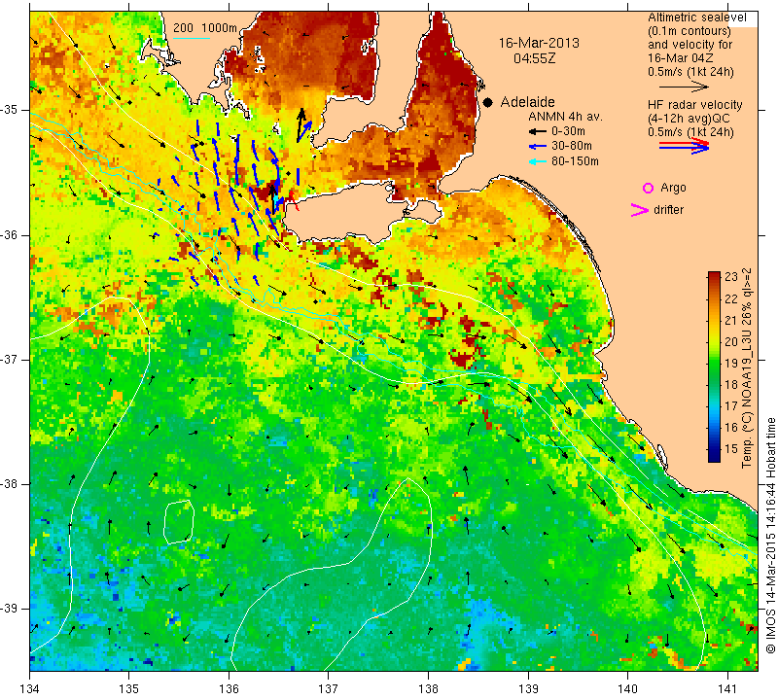Click the 'ANMN 4h av.' legend title
Viewport: 778px width, 700px height.
[565, 117]
